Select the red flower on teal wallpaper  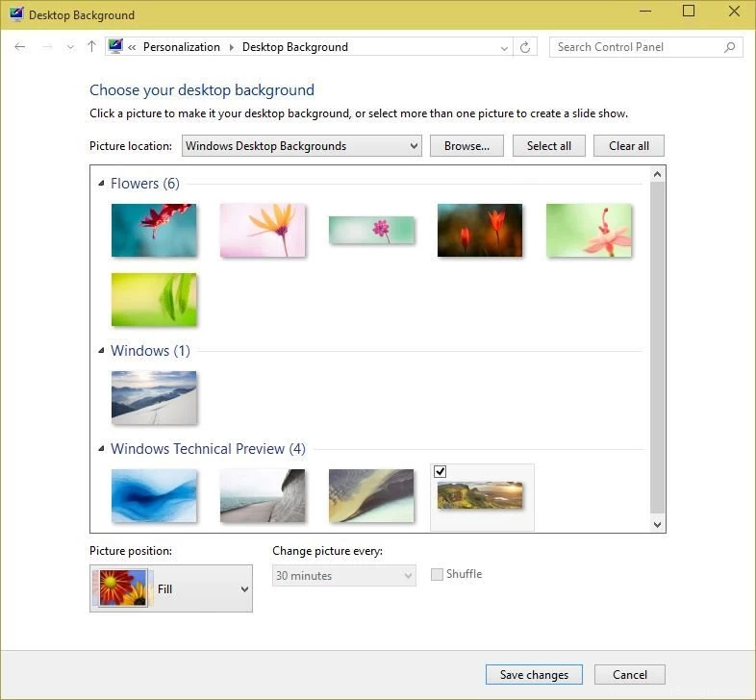coord(154,231)
